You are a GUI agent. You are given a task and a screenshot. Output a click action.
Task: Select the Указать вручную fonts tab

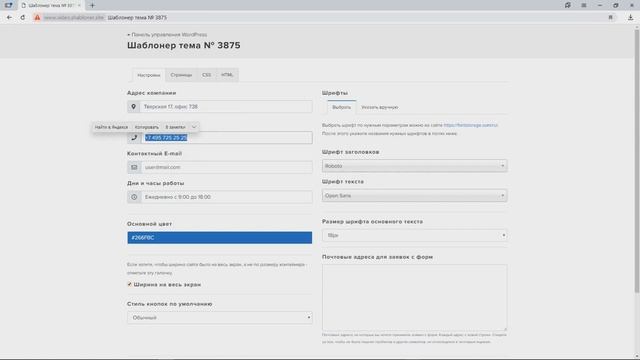pos(380,107)
